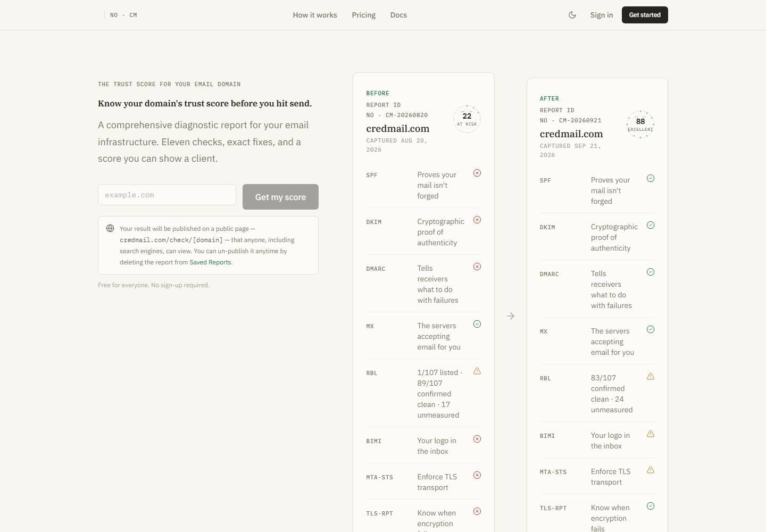Click the 'Free for everyone. No sign-up required.' note
This screenshot has width=766, height=532.
click(154, 285)
